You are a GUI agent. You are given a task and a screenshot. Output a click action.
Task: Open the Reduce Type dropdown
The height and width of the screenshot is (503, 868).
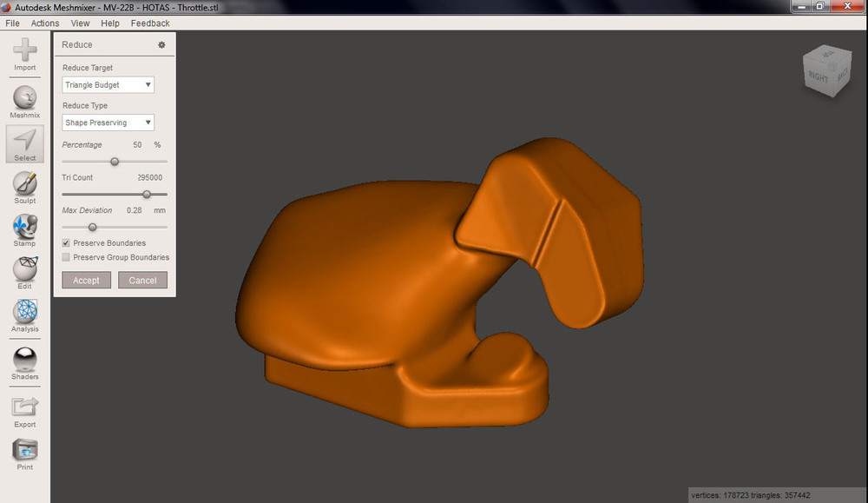click(x=108, y=122)
